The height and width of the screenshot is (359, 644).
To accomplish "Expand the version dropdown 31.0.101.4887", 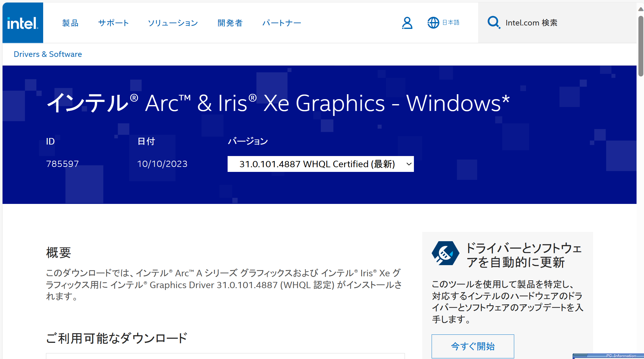I will tap(321, 164).
